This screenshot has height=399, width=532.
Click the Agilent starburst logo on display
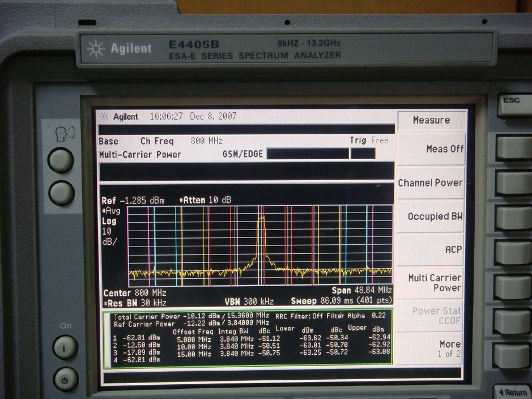[105, 117]
